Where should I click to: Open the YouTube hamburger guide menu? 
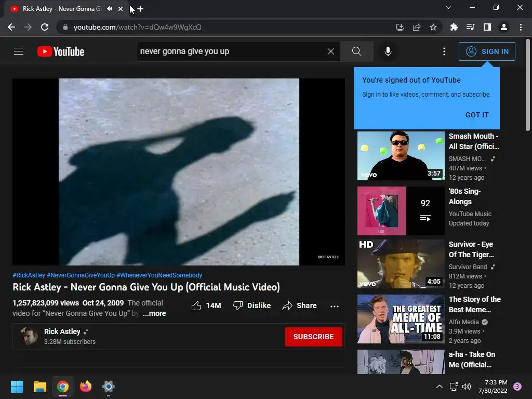(19, 51)
